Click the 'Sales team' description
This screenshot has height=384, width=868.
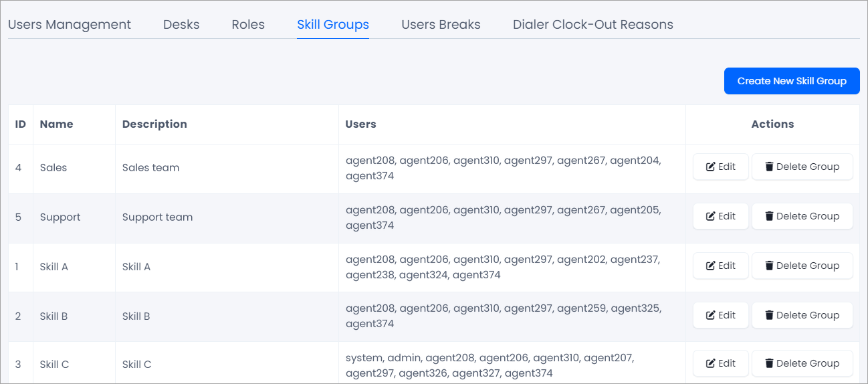click(x=151, y=168)
